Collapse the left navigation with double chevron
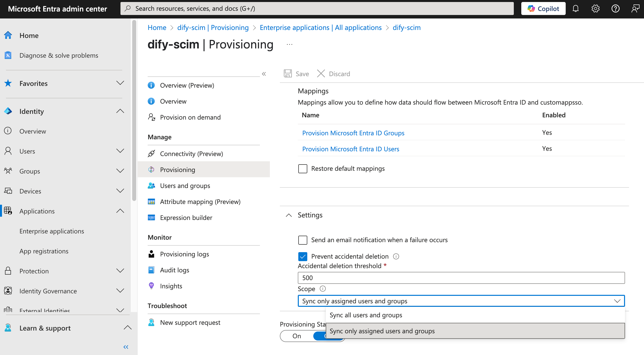Image resolution: width=644 pixels, height=355 pixels. coord(126,347)
